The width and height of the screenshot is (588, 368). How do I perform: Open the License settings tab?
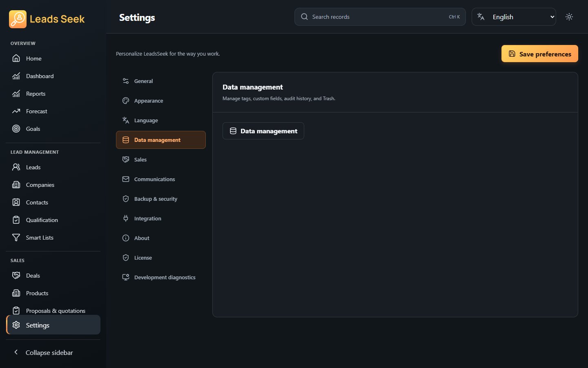coord(160,258)
